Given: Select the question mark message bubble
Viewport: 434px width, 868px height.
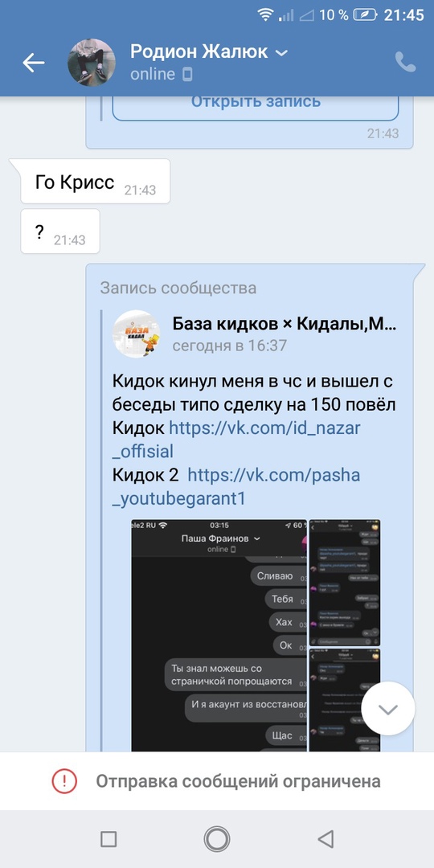Looking at the screenshot, I should [x=60, y=231].
